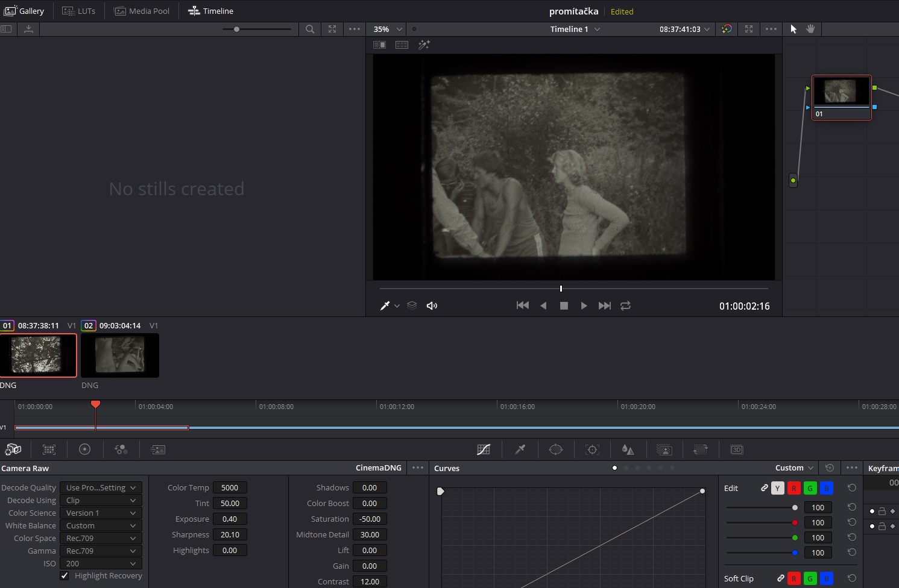The height and width of the screenshot is (588, 899).
Task: Click the Qualifier eyedropper palette icon
Action: pos(520,449)
